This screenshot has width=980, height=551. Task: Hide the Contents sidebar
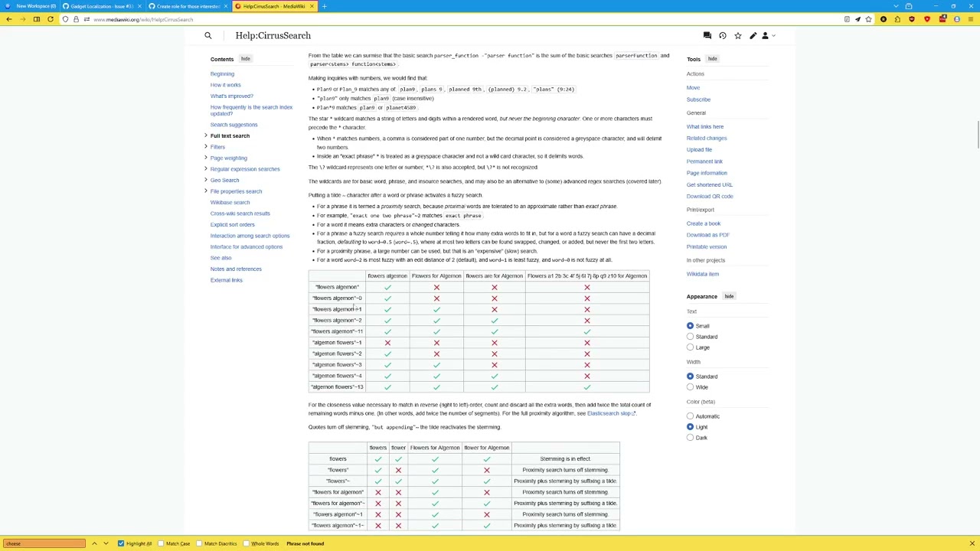245,59
